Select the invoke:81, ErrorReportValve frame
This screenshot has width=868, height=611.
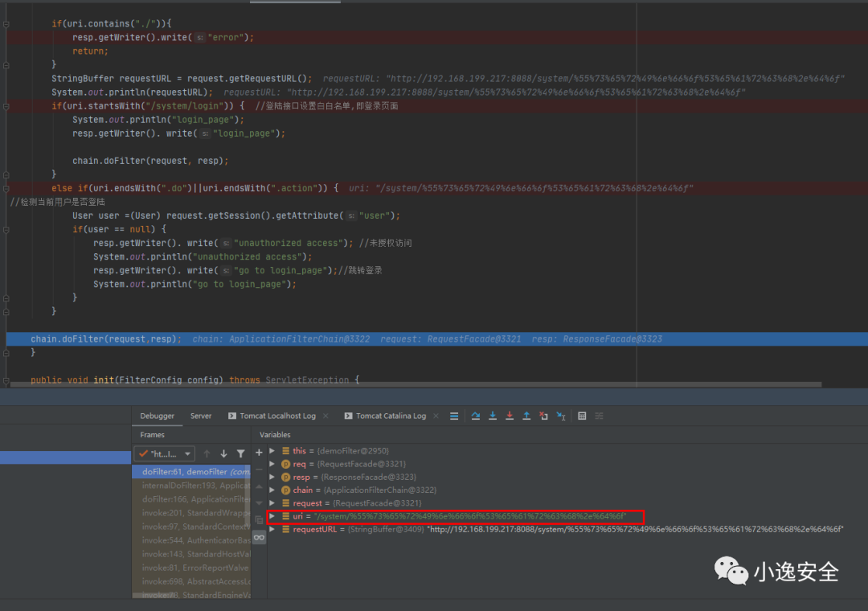pyautogui.click(x=191, y=568)
